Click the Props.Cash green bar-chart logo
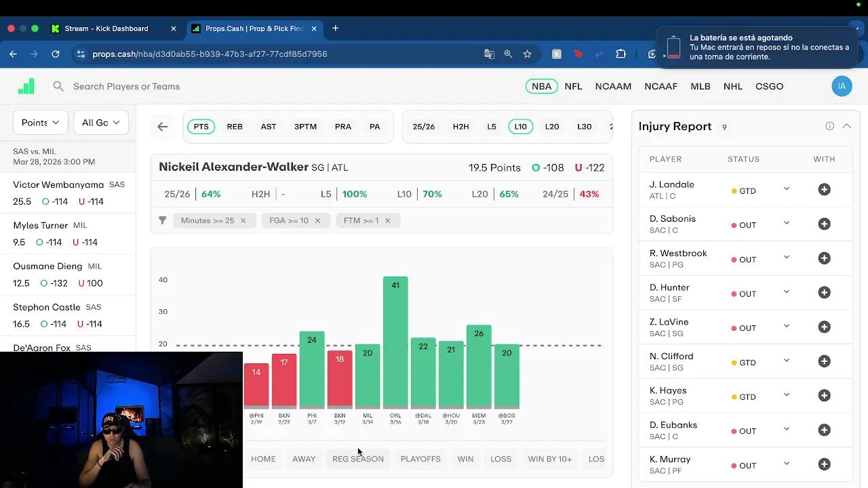This screenshot has width=868, height=488. click(26, 86)
